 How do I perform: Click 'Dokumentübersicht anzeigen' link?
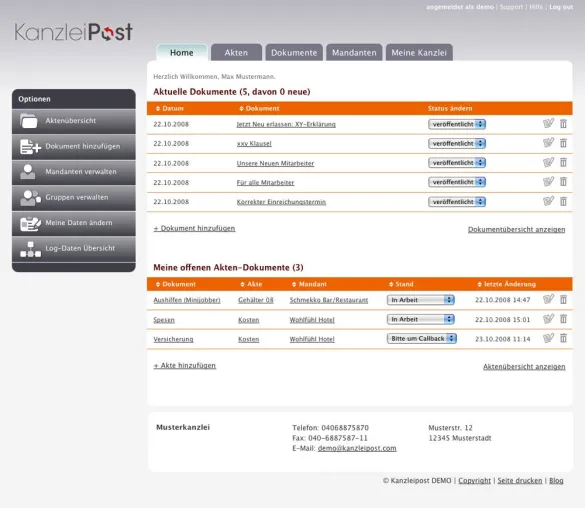pyautogui.click(x=517, y=229)
